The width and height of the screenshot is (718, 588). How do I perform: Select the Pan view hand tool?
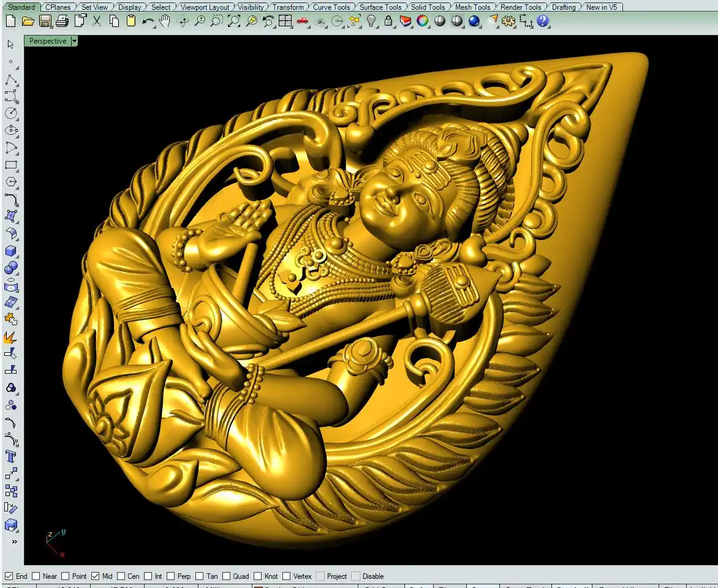(x=165, y=21)
